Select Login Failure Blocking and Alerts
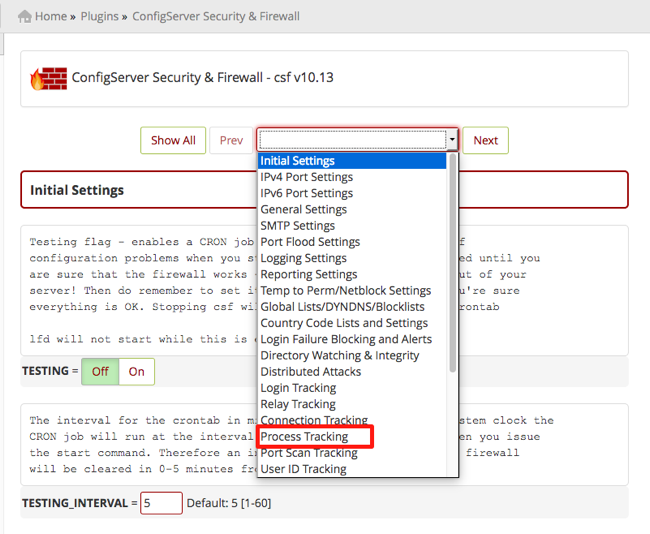This screenshot has height=534, width=650. click(352, 339)
